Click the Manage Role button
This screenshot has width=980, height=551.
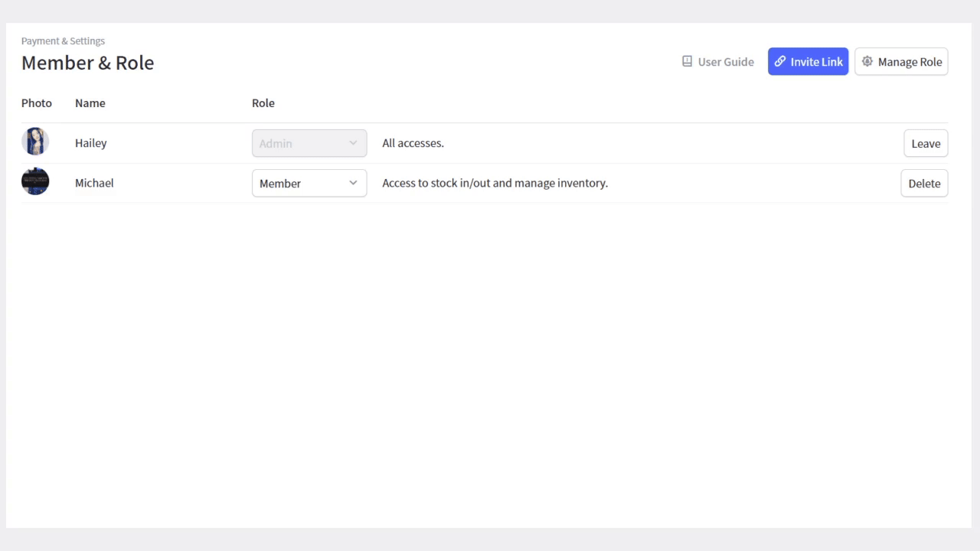tap(901, 61)
